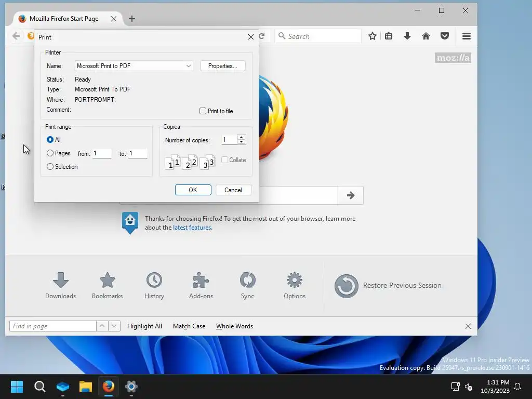Open the blue box app in taskbar
The image size is (532, 399).
[63, 387]
